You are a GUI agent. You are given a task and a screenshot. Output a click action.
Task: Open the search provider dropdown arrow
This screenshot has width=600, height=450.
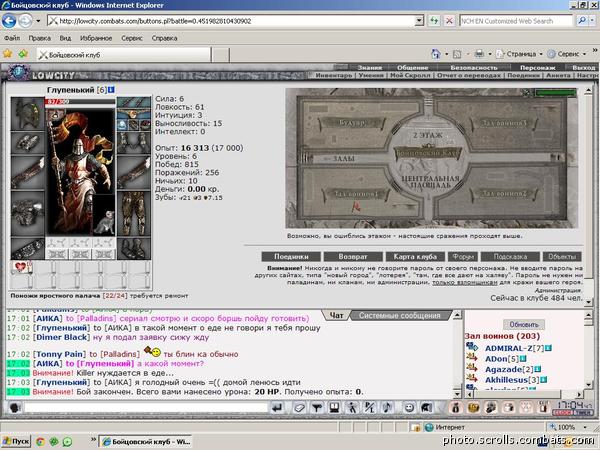point(592,21)
